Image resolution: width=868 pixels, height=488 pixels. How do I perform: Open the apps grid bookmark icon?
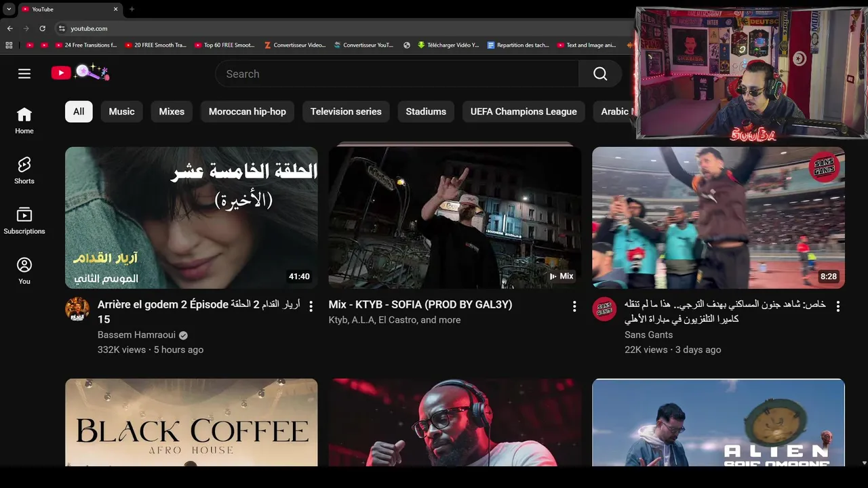[x=9, y=45]
